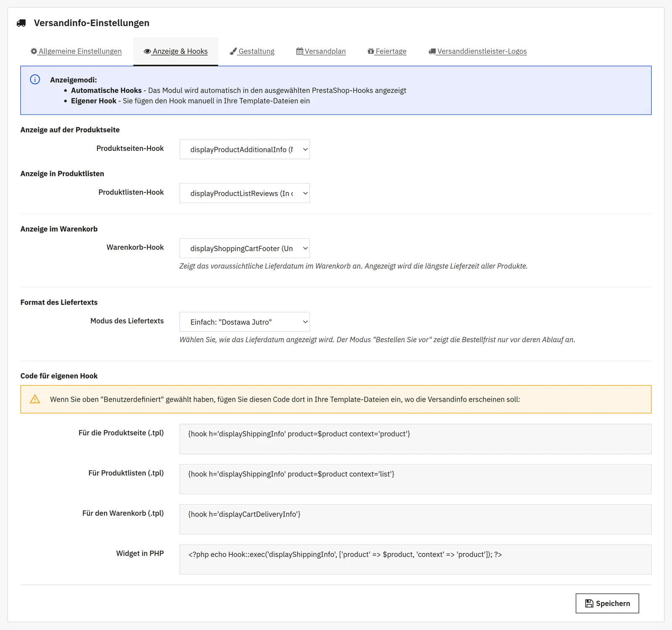Click the eye icon on Anzeige & Hooks

[x=147, y=51]
